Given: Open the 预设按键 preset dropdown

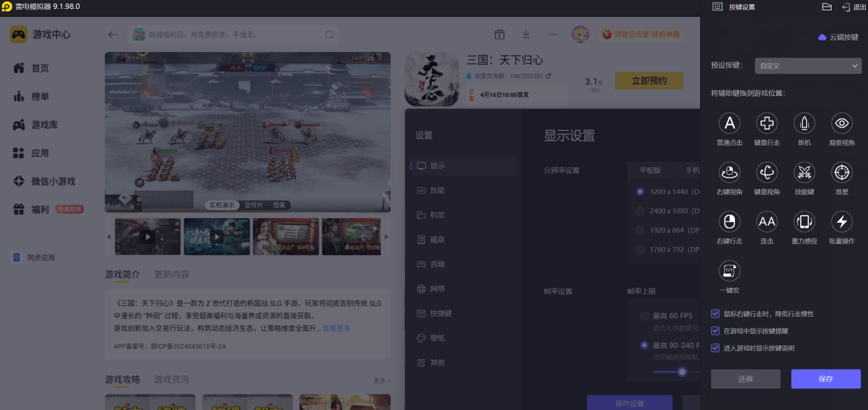Looking at the screenshot, I should coord(808,66).
